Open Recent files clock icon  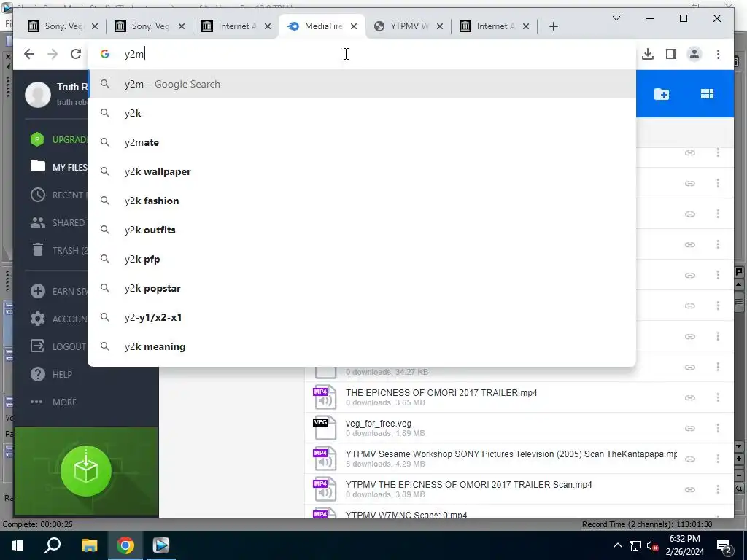pyautogui.click(x=38, y=195)
